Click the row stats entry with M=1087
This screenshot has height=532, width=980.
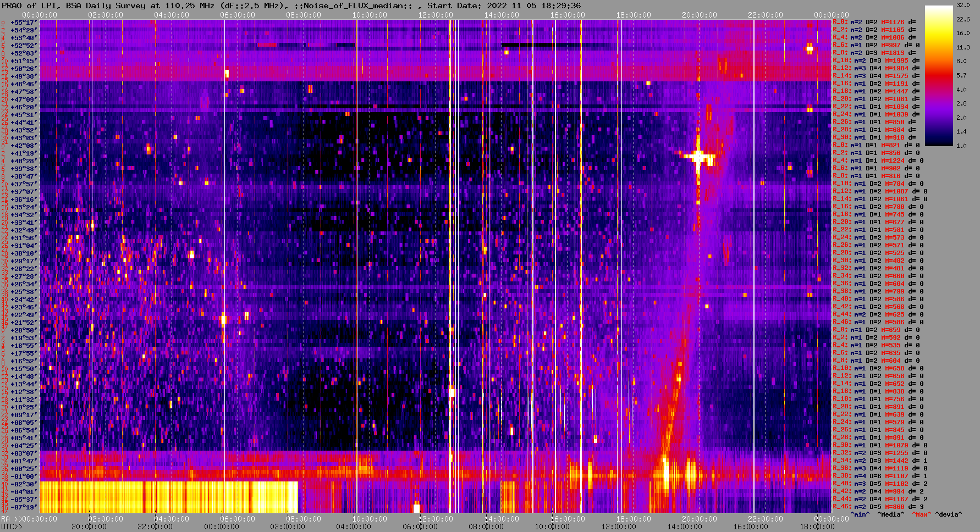coord(880,192)
